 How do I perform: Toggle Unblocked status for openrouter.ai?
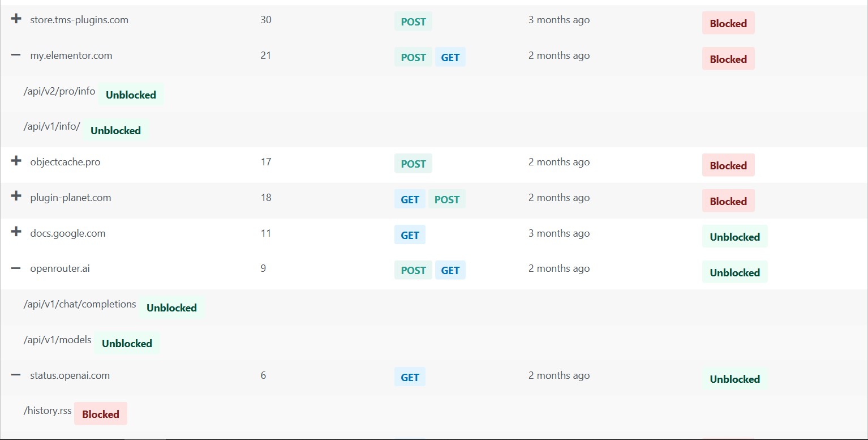pyautogui.click(x=734, y=272)
